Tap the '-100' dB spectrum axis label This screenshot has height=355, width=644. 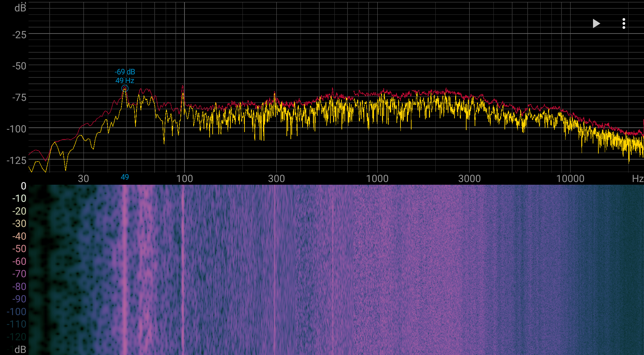pyautogui.click(x=16, y=129)
